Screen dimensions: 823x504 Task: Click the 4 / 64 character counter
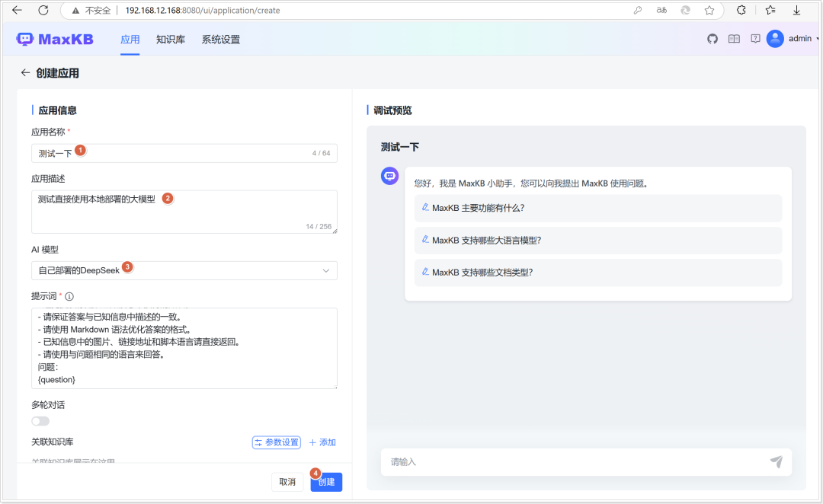pos(322,153)
